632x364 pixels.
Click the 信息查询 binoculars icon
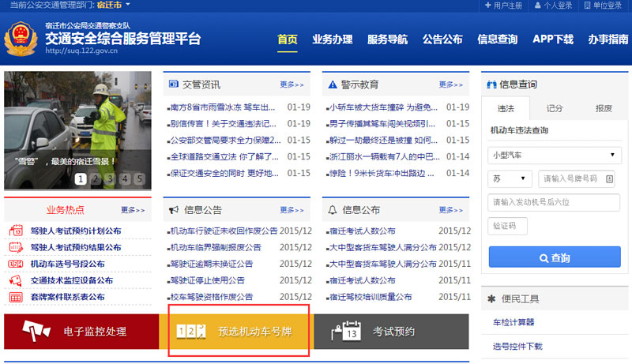click(x=491, y=84)
